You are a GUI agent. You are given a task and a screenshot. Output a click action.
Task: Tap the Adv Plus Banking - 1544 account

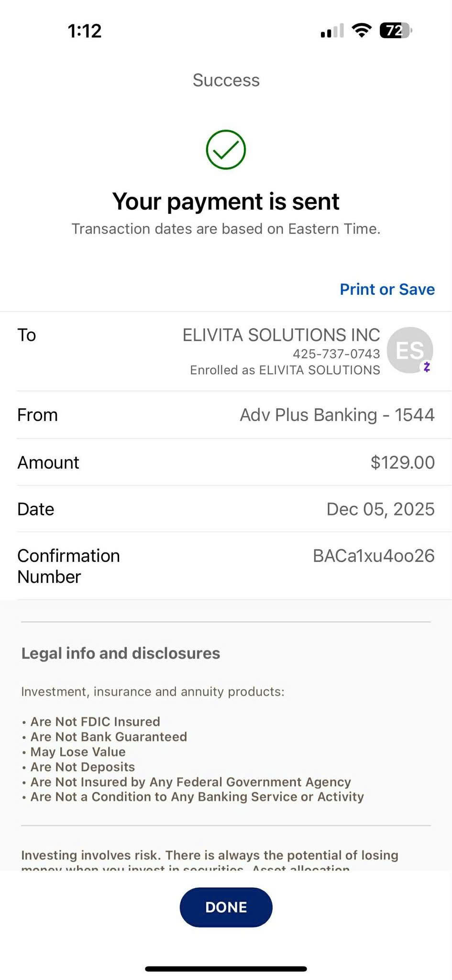click(x=337, y=415)
